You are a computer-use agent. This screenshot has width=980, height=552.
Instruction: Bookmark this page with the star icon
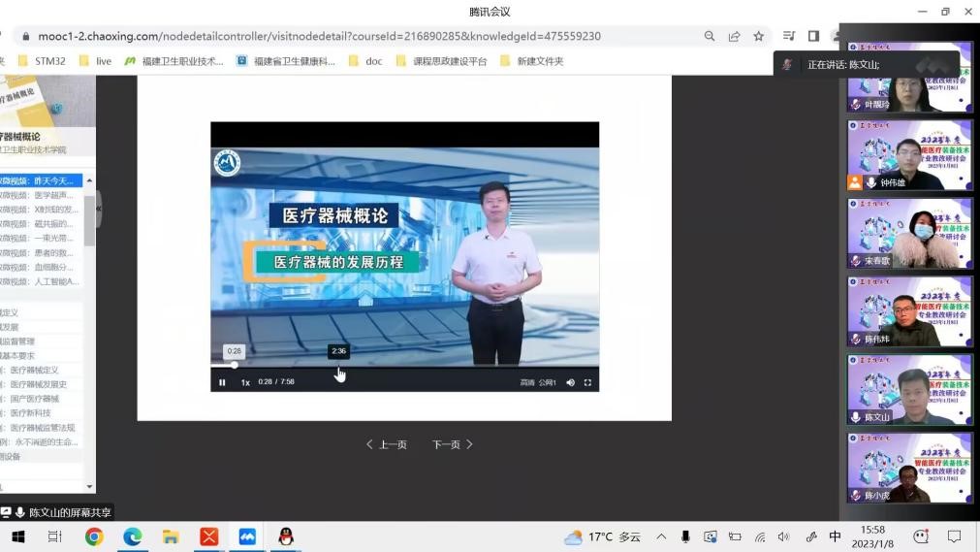[x=759, y=36]
